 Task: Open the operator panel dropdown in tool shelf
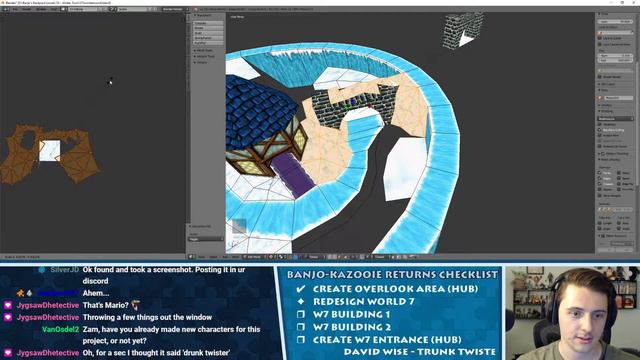[x=206, y=239]
